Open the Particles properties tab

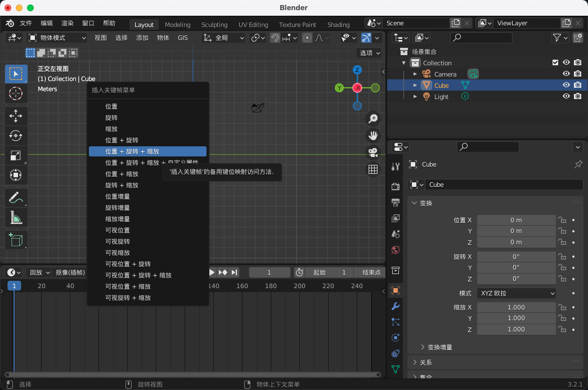click(396, 322)
